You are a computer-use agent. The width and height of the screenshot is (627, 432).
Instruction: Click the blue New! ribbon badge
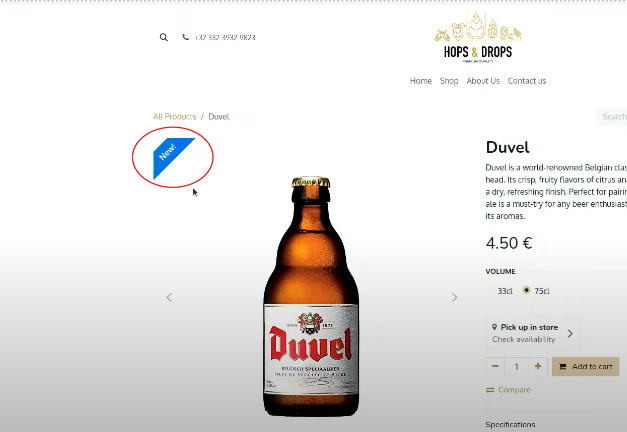[173, 158]
